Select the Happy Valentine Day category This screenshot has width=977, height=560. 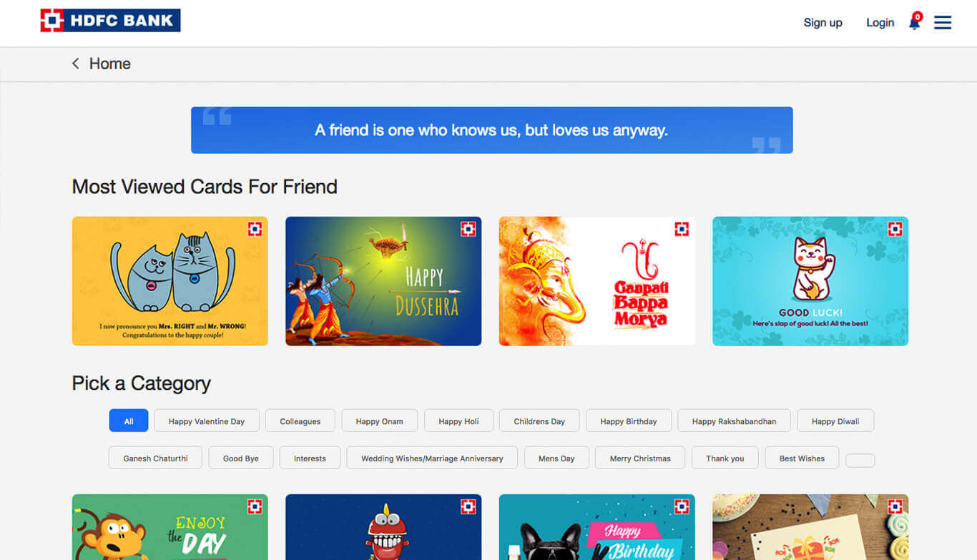pyautogui.click(x=207, y=421)
